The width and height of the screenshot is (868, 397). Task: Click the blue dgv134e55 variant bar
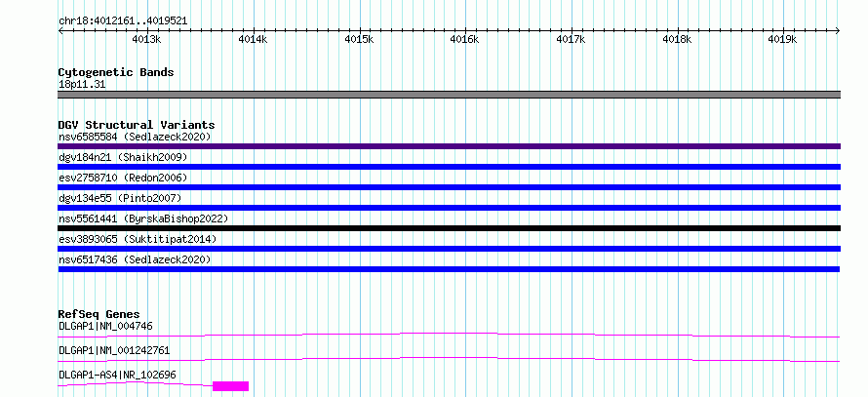[x=449, y=208]
